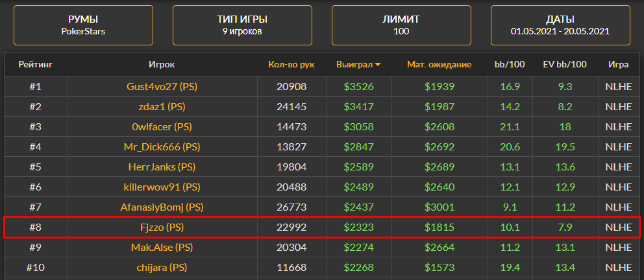Click the EV bb/100 column header
This screenshot has height=280, width=644.
click(565, 64)
